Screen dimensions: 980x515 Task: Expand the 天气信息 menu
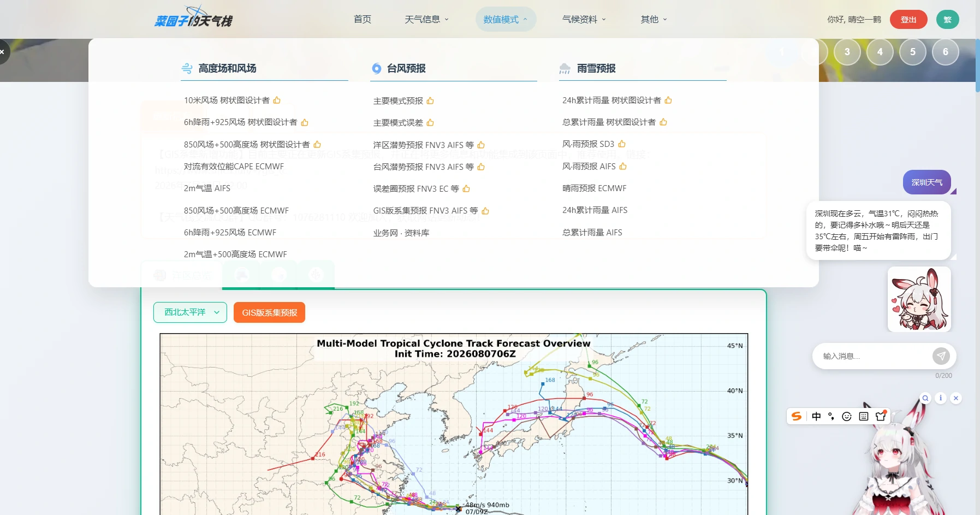(426, 19)
